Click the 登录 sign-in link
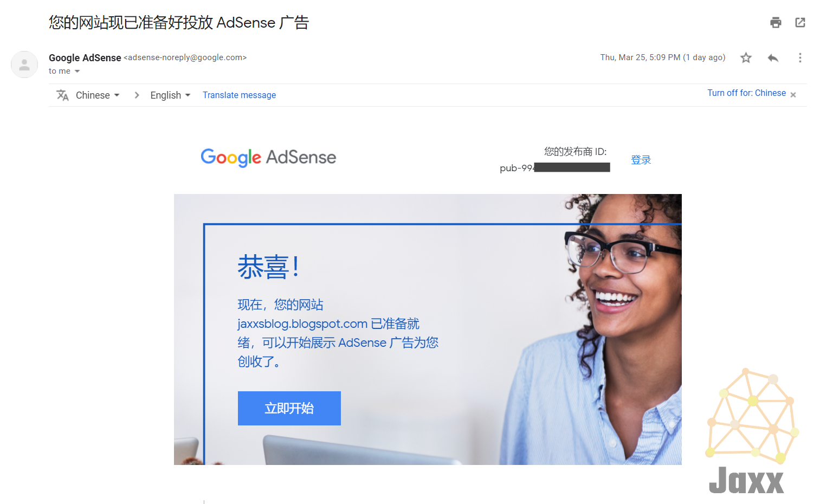The width and height of the screenshot is (820, 504). click(x=641, y=160)
